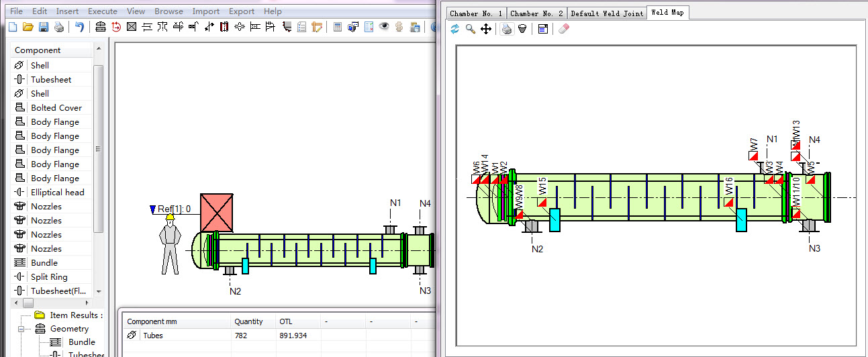The image size is (868, 357).
Task: Click the OTL column header
Action: pyautogui.click(x=285, y=321)
